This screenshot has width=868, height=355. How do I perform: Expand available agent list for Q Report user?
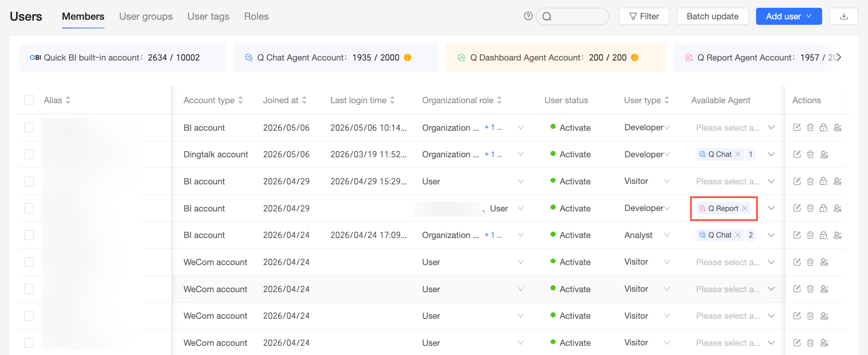point(771,208)
